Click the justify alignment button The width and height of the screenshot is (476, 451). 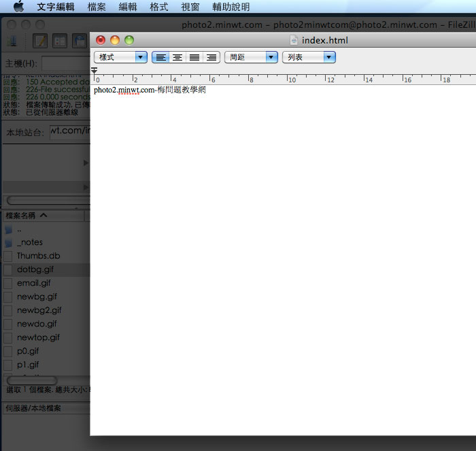coord(194,57)
